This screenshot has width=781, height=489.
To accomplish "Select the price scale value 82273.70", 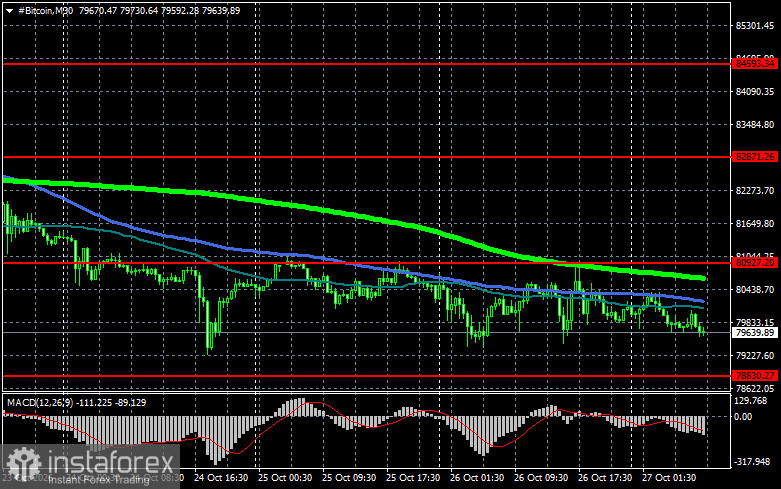I will click(755, 191).
